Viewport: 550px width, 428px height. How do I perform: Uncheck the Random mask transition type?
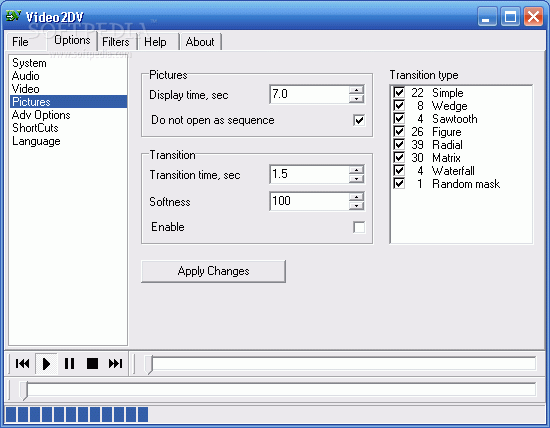399,183
